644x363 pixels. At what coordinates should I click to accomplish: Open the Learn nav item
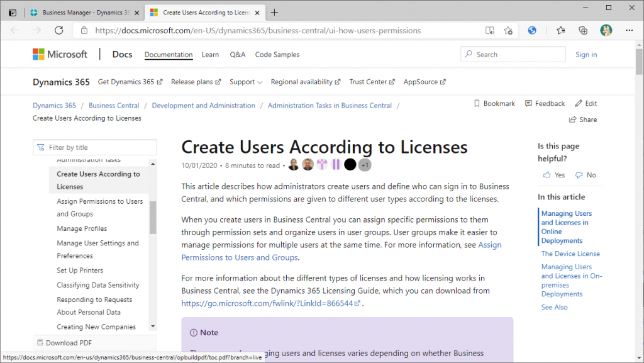[x=210, y=55]
